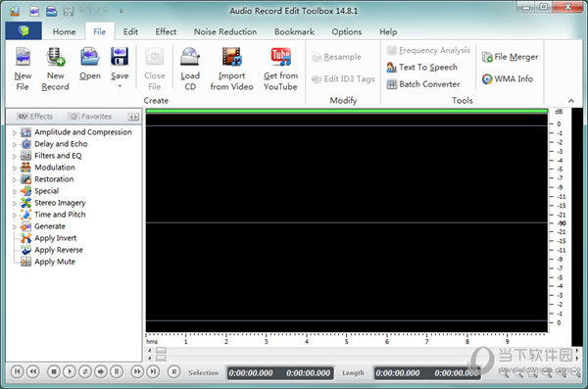588x389 pixels.
Task: Pause playback
Action: click(117, 371)
